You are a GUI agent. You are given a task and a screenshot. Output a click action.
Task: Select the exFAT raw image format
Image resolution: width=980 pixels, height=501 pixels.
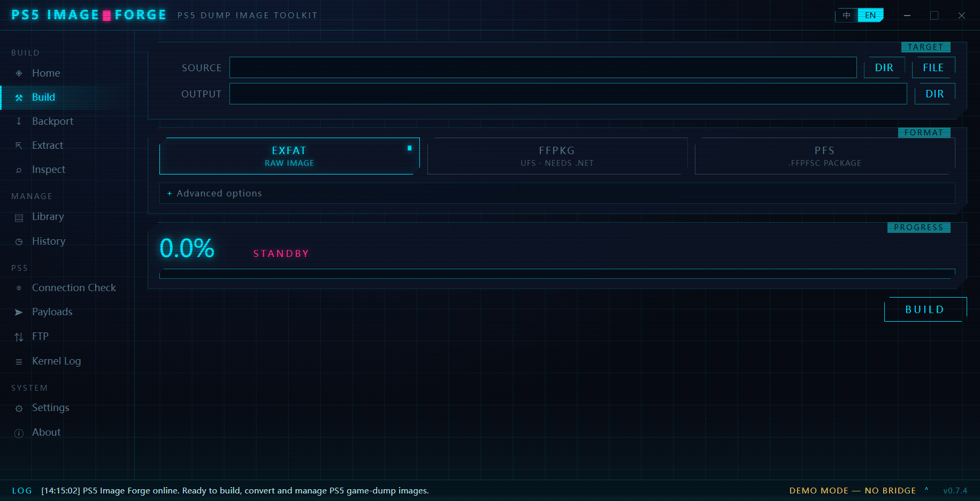click(289, 156)
